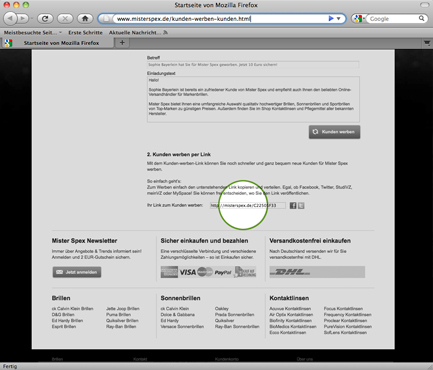Share the link via the Facebook icon
Screen dimensions: 433x370
pos(293,206)
